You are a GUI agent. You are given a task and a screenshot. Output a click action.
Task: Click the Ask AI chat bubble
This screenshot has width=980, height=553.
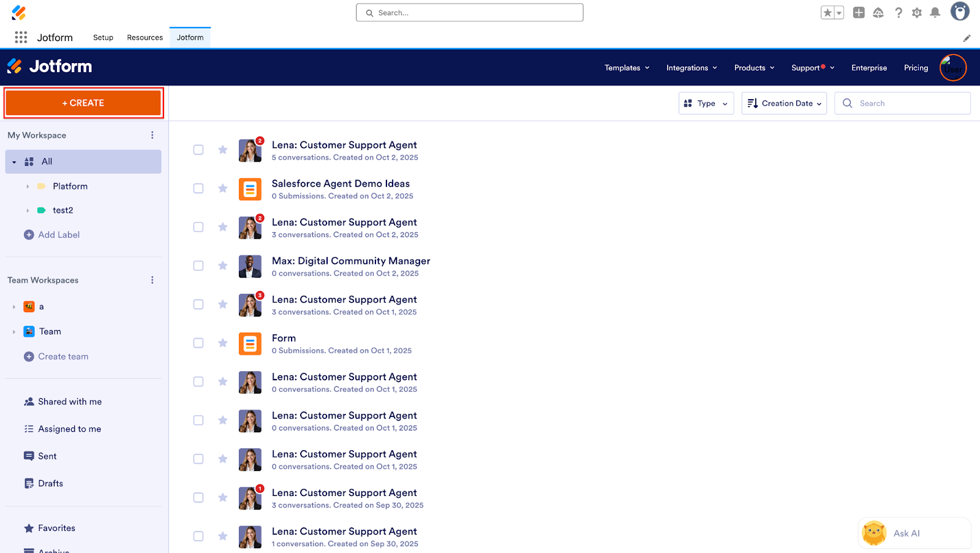[913, 533]
